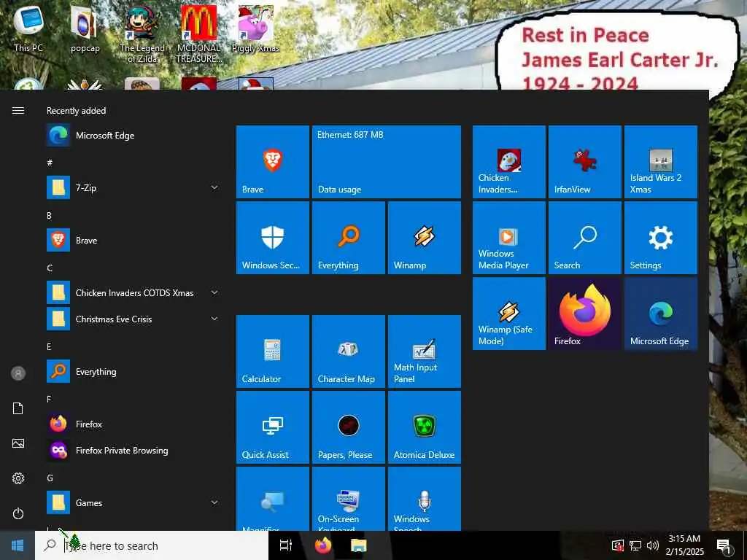
Task: Launch Math Input Panel tile
Action: point(425,351)
